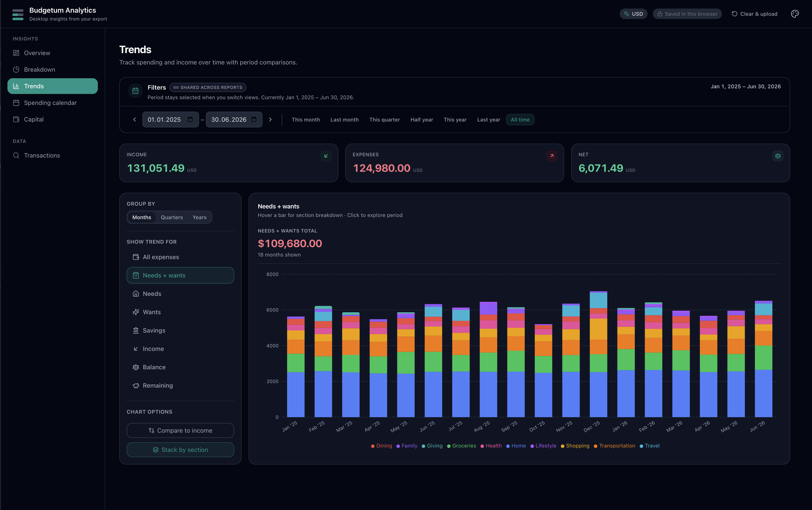
Task: Click the Needs house icon
Action: point(136,294)
